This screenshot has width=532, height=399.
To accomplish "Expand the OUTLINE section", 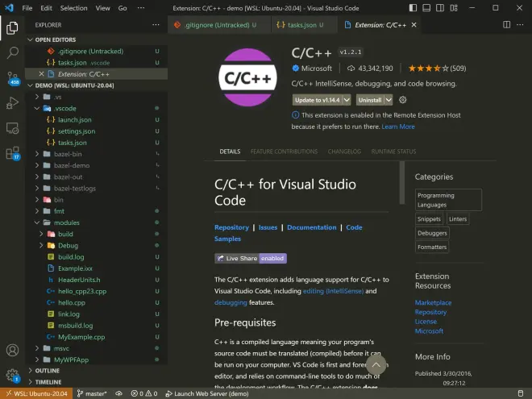I will [x=48, y=371].
